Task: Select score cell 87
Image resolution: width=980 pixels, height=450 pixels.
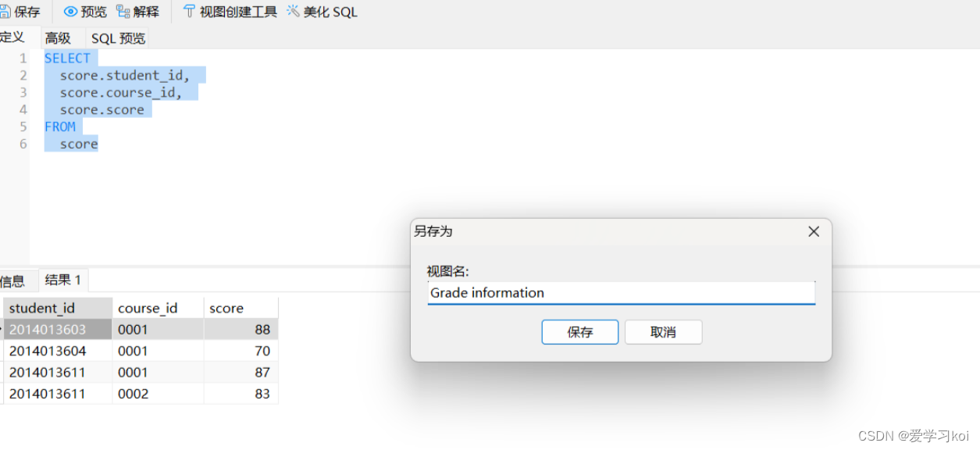Action: 241,372
